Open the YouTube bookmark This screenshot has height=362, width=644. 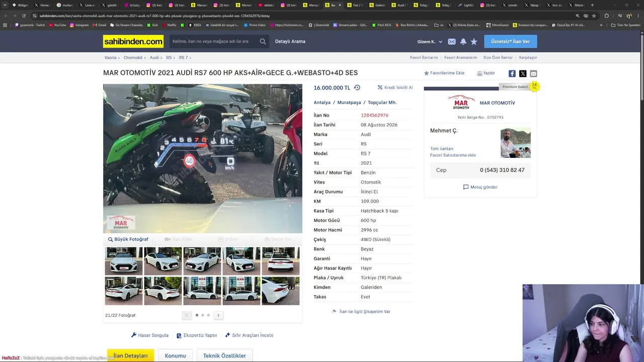(58, 25)
